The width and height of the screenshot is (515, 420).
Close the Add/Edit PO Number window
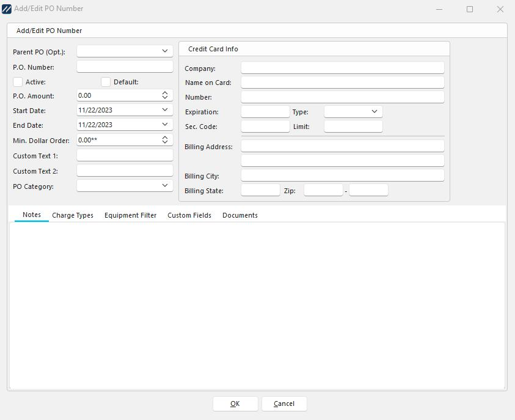point(500,9)
